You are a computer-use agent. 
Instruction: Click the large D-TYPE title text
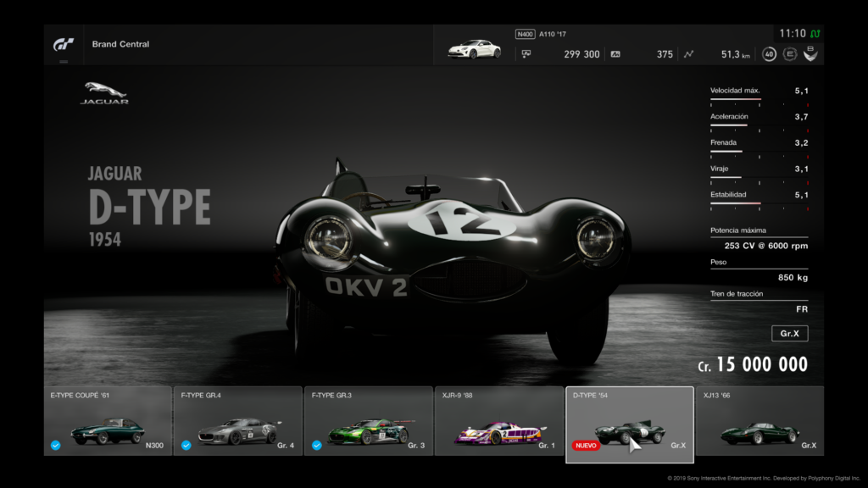pyautogui.click(x=149, y=207)
